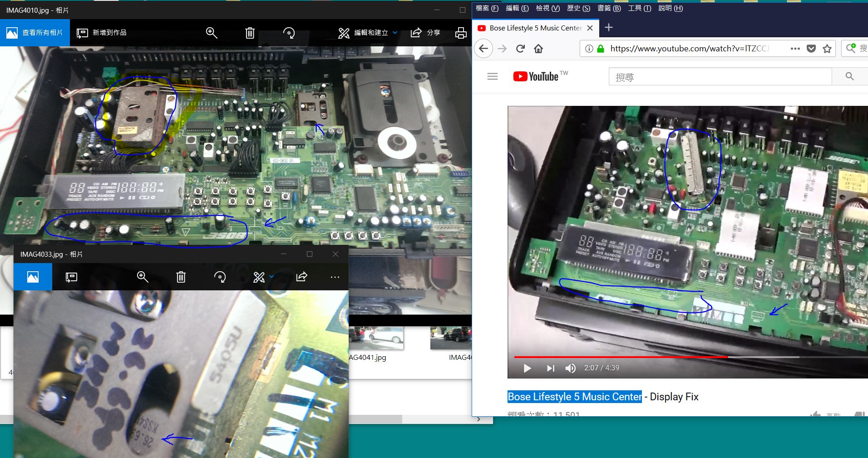Open Firefox Tools menu (工具)
Screen dimensions: 868x458
pyautogui.click(x=640, y=8)
